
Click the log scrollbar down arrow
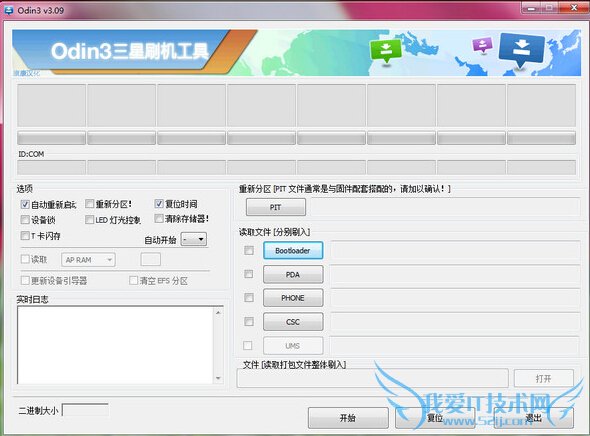tap(218, 378)
